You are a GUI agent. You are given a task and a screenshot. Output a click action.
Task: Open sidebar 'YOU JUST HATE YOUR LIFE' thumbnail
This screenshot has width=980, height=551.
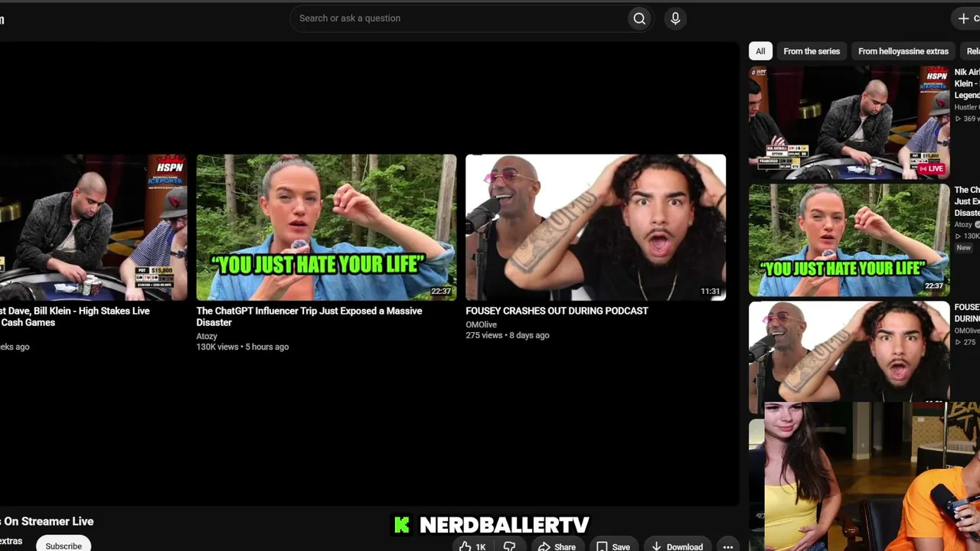tap(849, 240)
